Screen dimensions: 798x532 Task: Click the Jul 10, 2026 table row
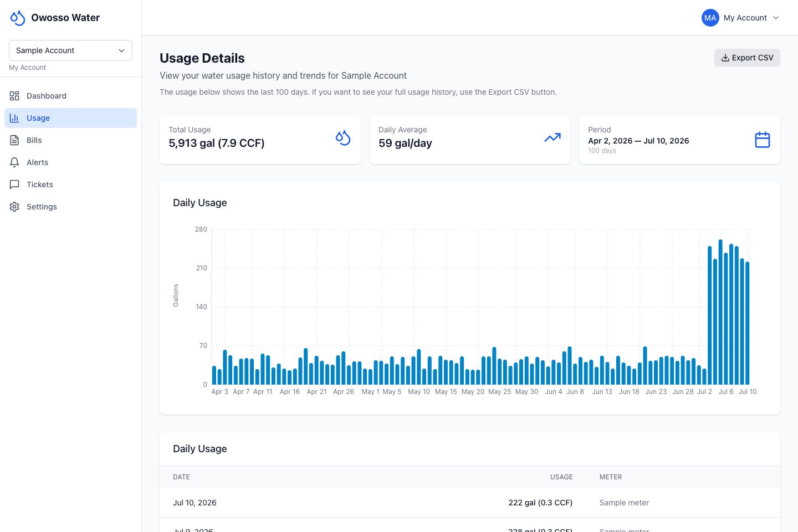[x=470, y=503]
